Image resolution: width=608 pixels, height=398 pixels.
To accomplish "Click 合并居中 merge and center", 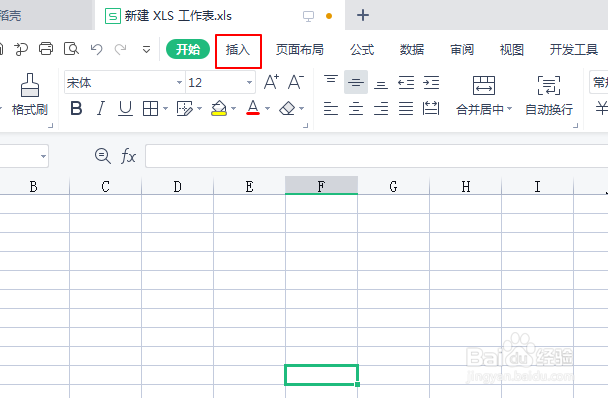I will [480, 95].
